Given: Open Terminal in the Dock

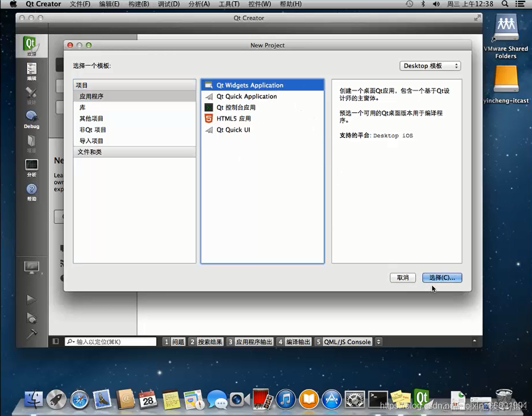Looking at the screenshot, I should click(x=378, y=399).
